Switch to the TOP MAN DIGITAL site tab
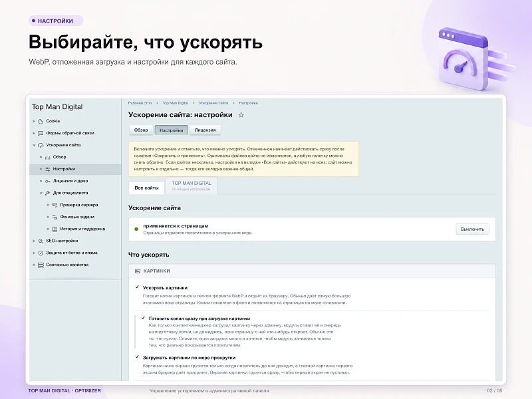 (192, 186)
